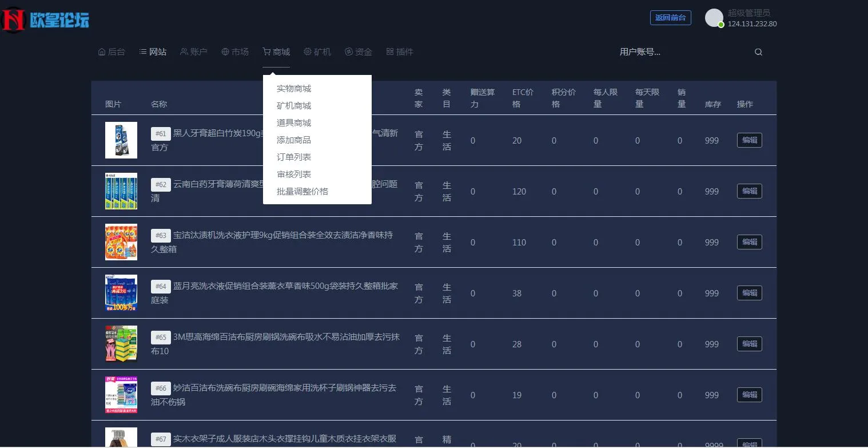Click the 超级管理员 username text
The width and height of the screenshot is (868, 448).
[x=749, y=13]
